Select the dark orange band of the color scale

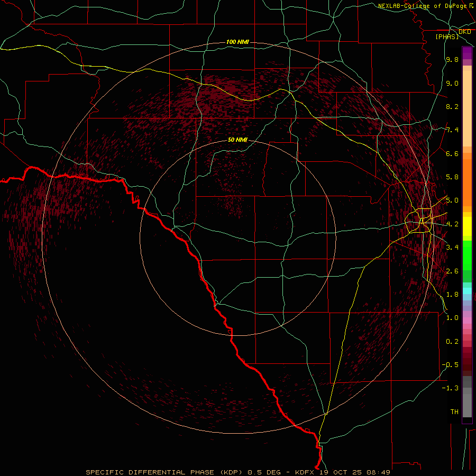(x=467, y=182)
